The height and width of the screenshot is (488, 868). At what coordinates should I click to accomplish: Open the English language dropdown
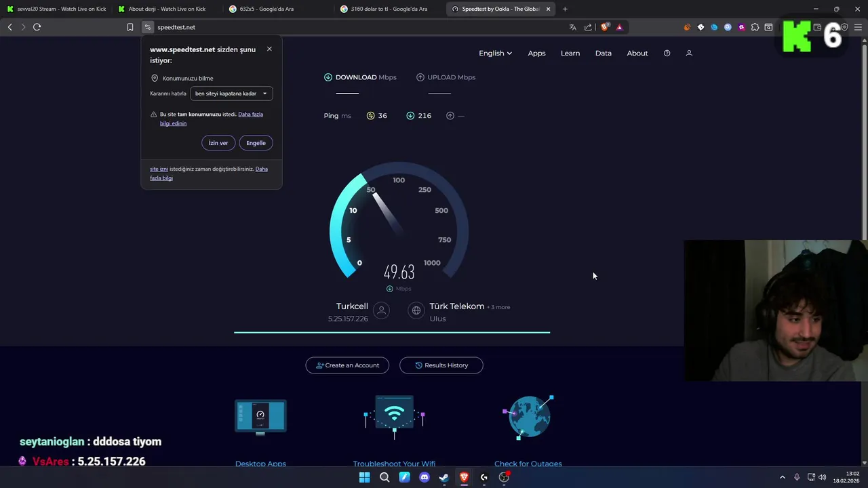point(495,53)
